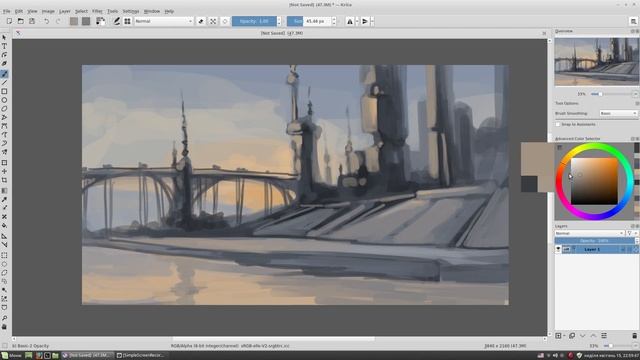Open an existing document from toolbar
Screen dimensions: 640x360
click(20, 21)
